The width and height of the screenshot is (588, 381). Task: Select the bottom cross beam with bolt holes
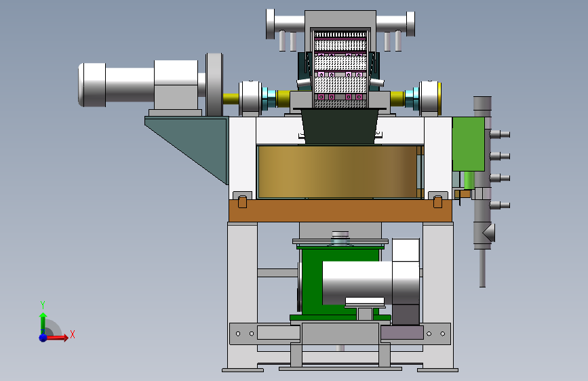point(340,334)
